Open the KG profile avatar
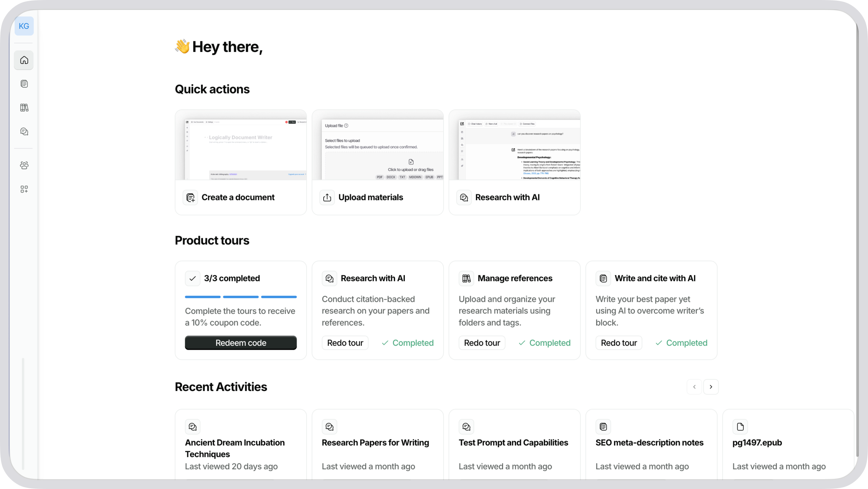The width and height of the screenshot is (868, 489). point(24,26)
